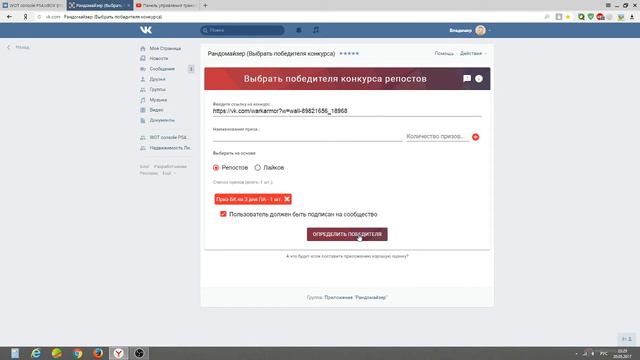The image size is (640, 360).
Task: Click the ОПРЕДЕЛИТЬ ПОБЕДИТЕЛЯ button
Action: coord(347,234)
